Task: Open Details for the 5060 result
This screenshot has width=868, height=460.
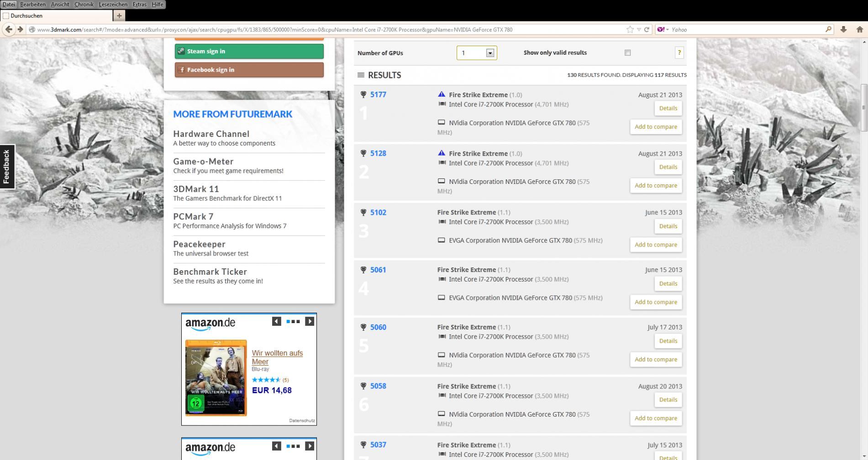Action: tap(668, 341)
